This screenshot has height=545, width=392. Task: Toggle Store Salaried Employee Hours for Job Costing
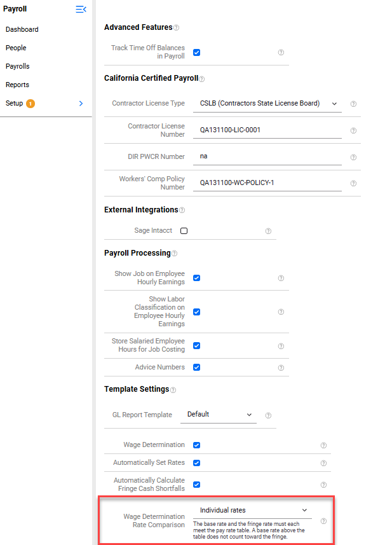[x=196, y=346]
